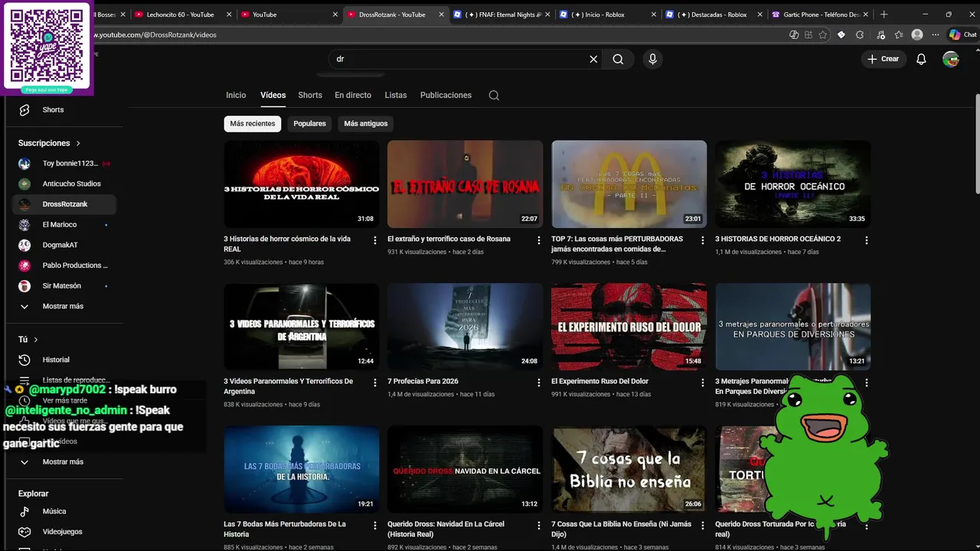
Task: Open Anticucho Studios subscription
Action: pyautogui.click(x=64, y=184)
